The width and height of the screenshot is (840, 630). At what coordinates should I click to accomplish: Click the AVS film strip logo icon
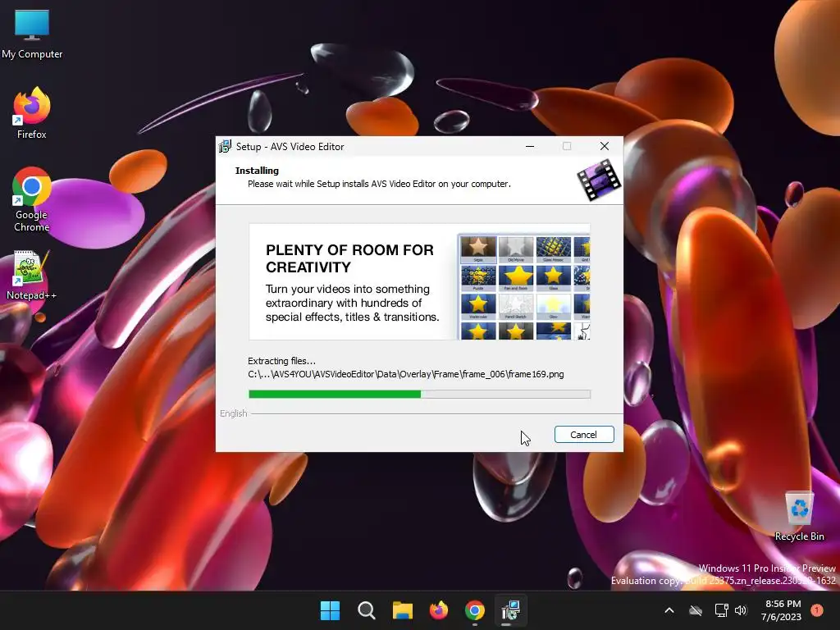click(x=599, y=180)
